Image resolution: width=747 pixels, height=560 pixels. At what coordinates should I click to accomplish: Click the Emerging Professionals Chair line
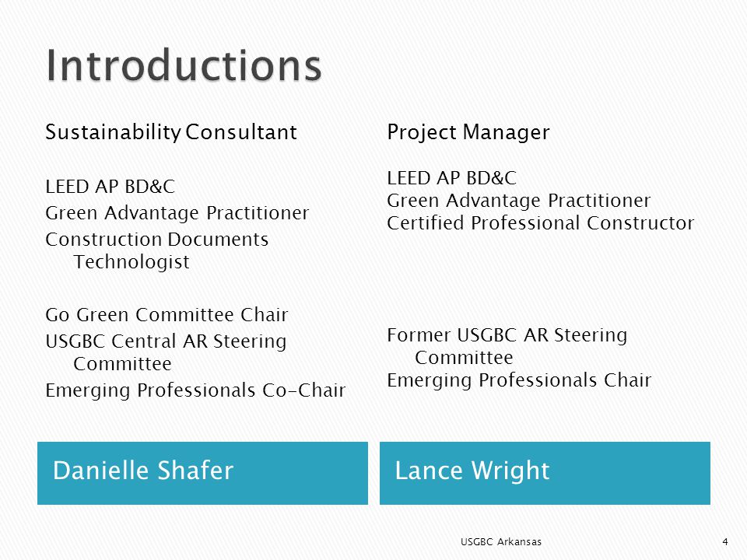[519, 380]
